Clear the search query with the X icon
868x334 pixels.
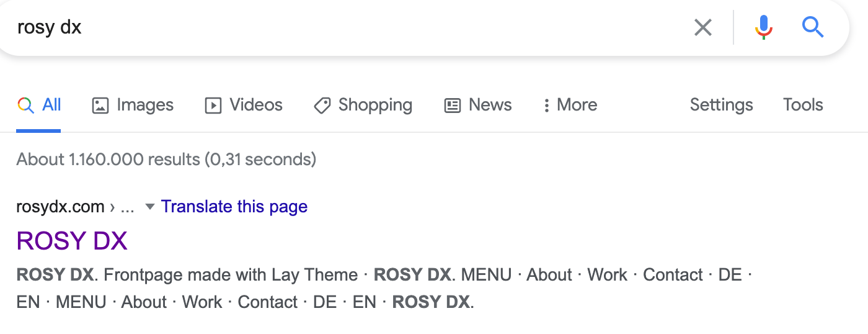pyautogui.click(x=702, y=27)
